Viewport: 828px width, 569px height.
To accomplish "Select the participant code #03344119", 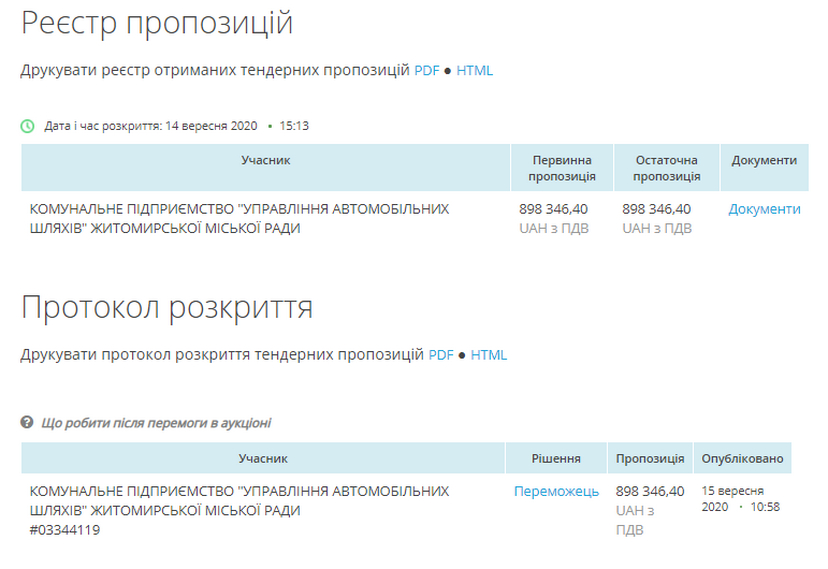I will pyautogui.click(x=65, y=530).
